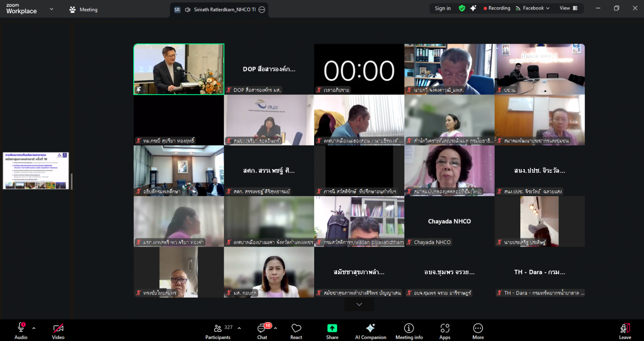Viewport: 644px width, 341px height.
Task: Leave the meeting
Action: (625, 331)
